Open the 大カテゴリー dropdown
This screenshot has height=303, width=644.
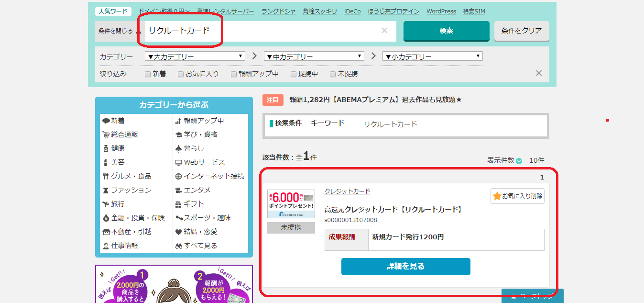195,56
